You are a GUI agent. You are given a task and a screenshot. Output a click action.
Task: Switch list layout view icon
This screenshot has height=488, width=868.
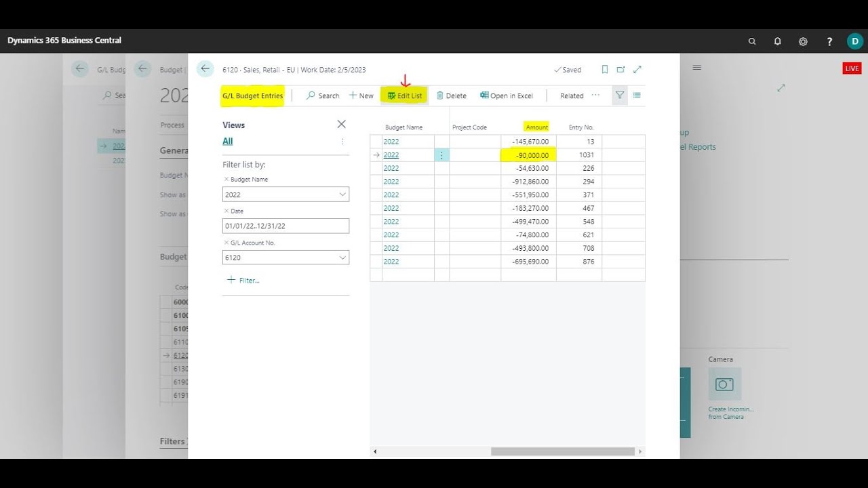click(637, 96)
